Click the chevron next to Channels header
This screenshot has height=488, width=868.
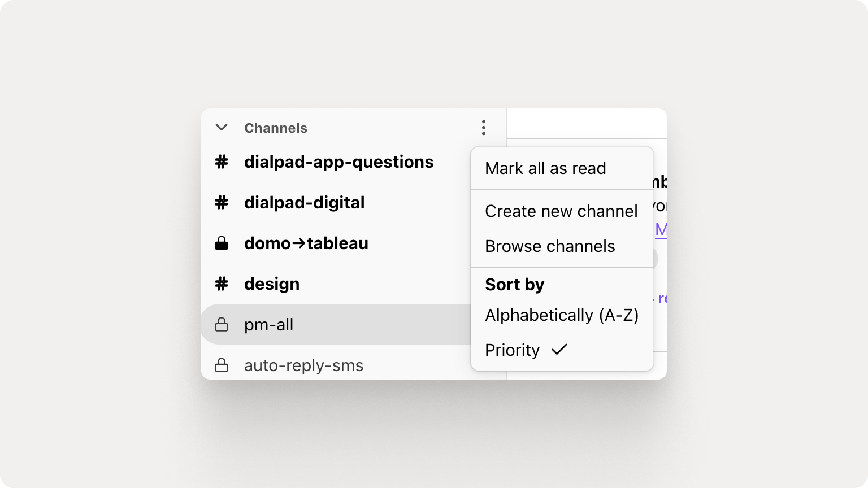[221, 128]
